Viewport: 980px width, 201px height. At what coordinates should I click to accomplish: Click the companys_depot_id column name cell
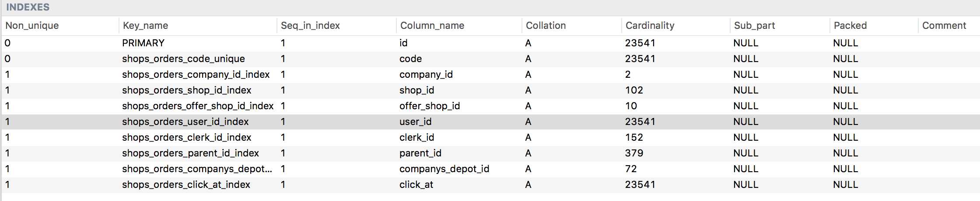(444, 169)
